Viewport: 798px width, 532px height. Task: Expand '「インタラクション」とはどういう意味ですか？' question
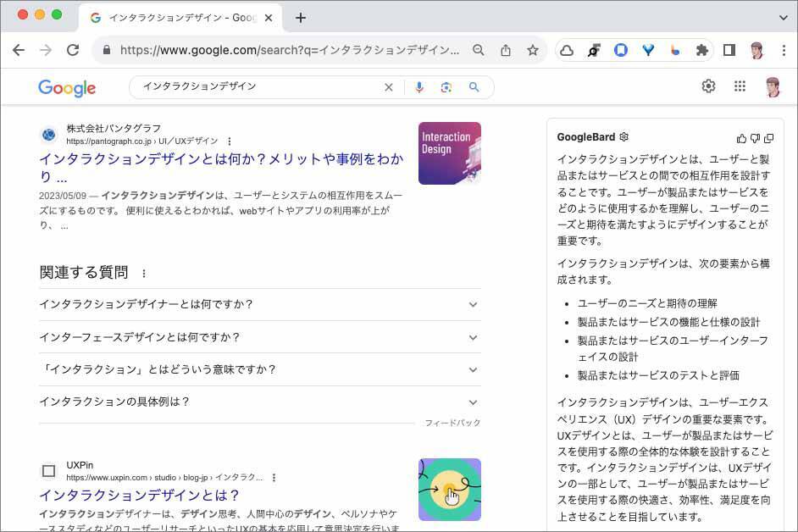[x=259, y=369]
